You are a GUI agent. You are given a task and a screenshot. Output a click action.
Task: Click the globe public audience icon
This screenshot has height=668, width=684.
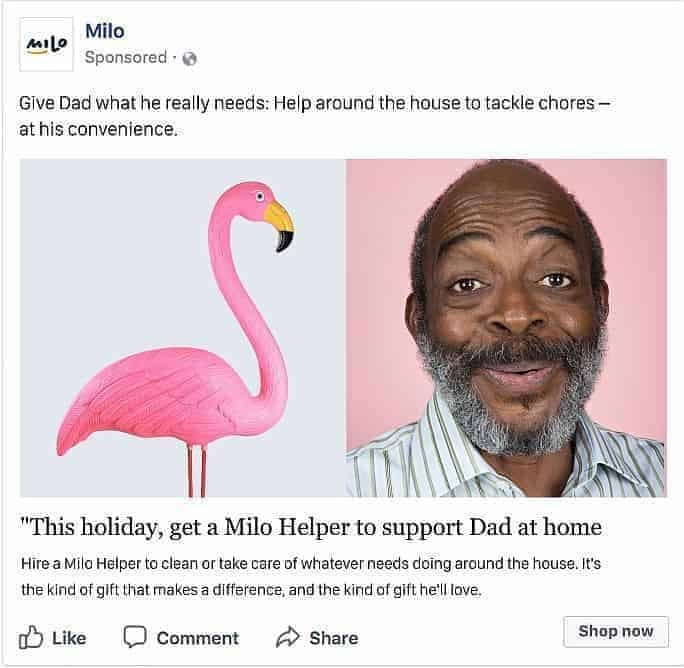pos(189,58)
